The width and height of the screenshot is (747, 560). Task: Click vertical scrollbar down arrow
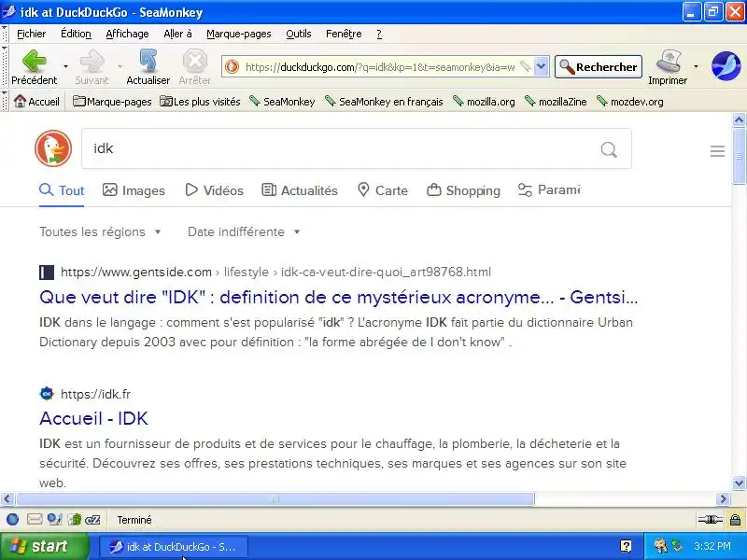click(739, 483)
